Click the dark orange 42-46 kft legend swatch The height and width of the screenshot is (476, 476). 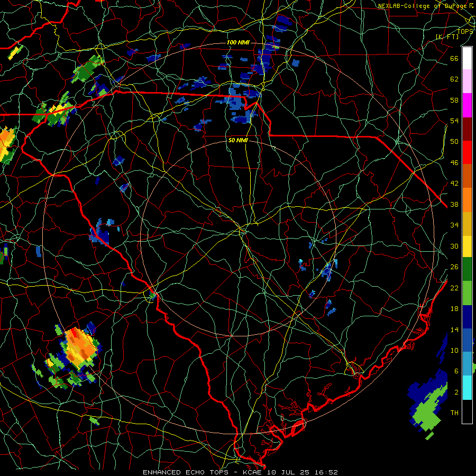(467, 176)
